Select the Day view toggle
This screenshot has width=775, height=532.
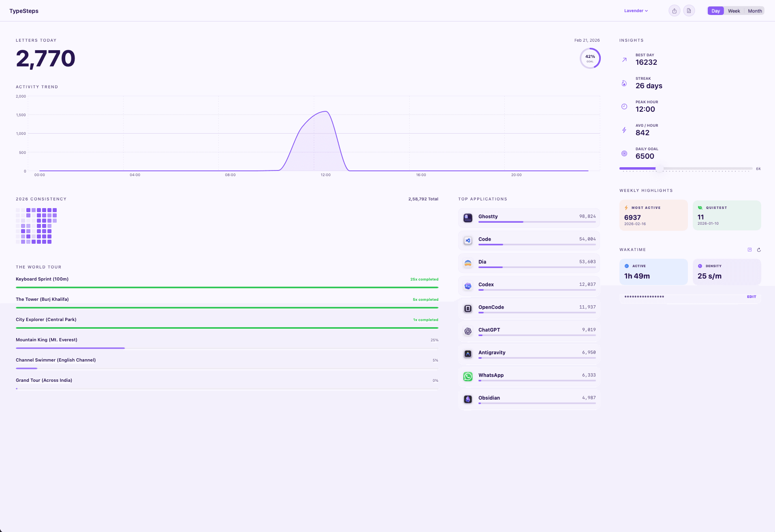[715, 11]
